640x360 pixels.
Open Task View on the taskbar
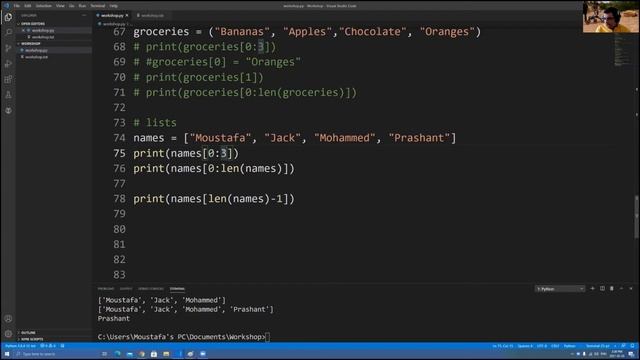pos(104,354)
